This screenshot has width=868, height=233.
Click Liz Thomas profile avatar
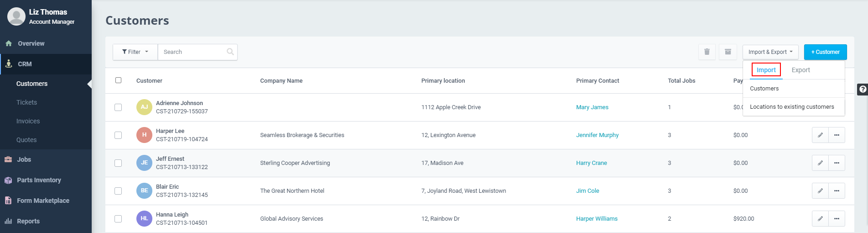16,16
